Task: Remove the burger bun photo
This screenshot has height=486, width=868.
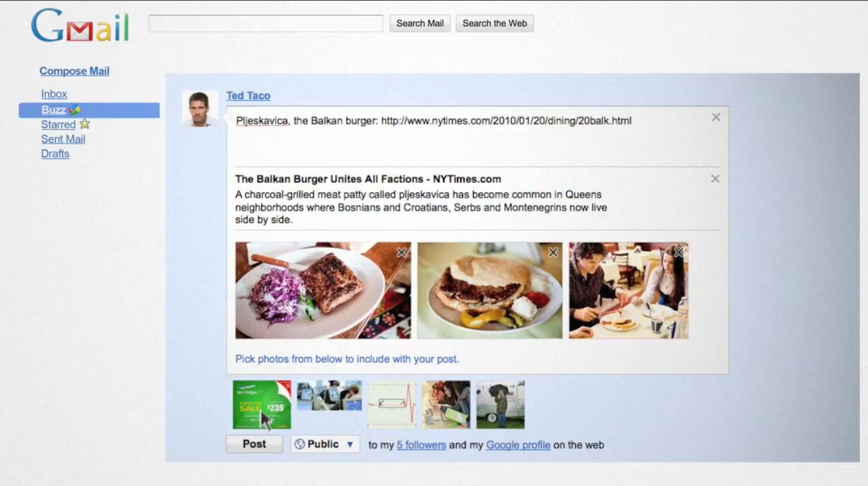Action: 553,253
